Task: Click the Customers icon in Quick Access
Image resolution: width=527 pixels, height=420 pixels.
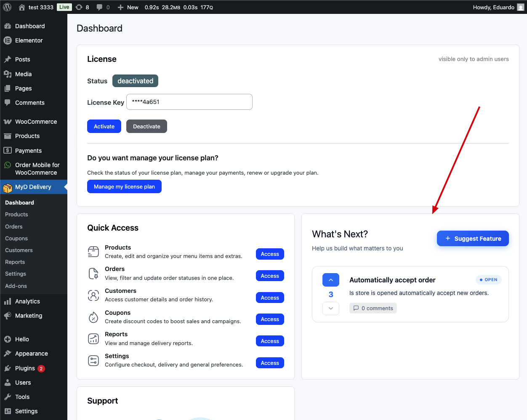Action: pos(93,295)
